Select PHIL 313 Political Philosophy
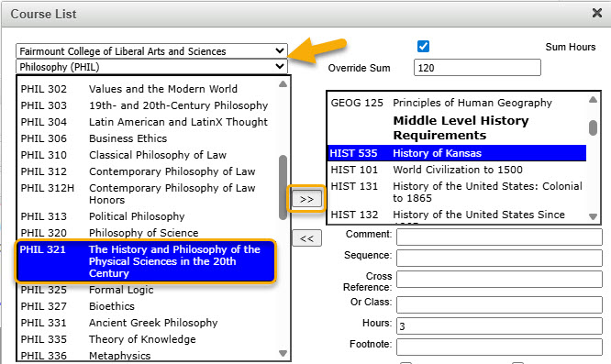Screen dimensions: 611x364 pyautogui.click(x=148, y=216)
